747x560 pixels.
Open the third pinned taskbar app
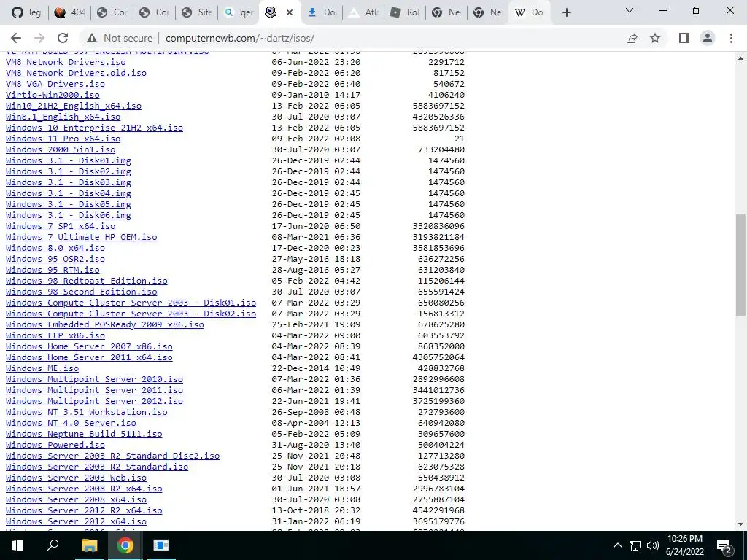[x=161, y=545]
